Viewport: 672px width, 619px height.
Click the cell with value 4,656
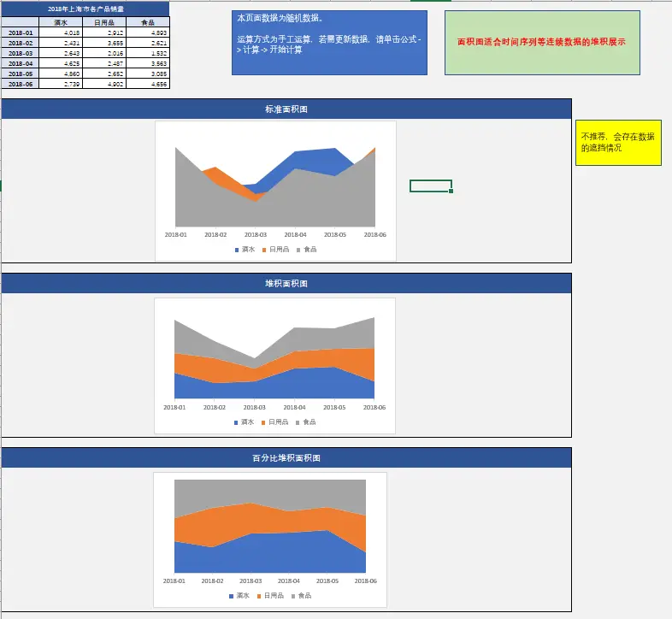(148, 84)
